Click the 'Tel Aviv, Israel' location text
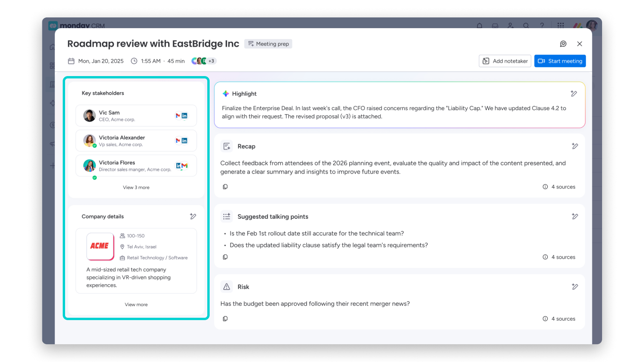644x362 pixels. 142,247
